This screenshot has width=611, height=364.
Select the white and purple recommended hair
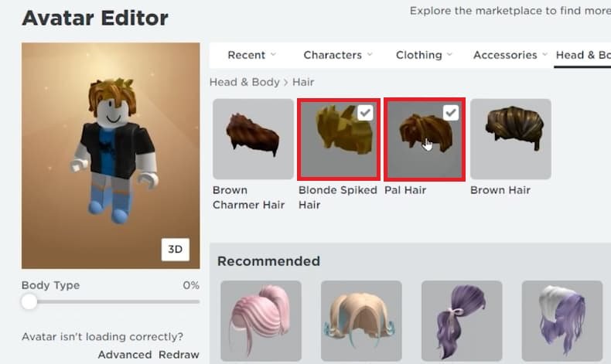click(562, 321)
